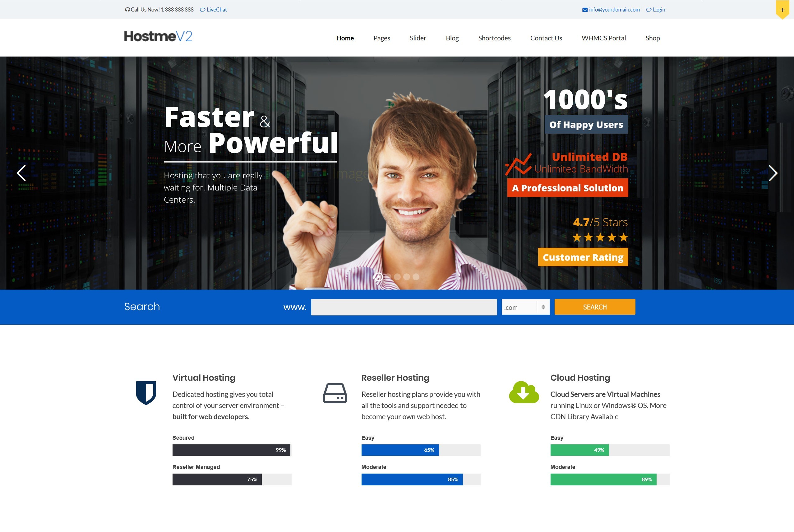Click the domain name search input field
This screenshot has height=532, width=794.
pyautogui.click(x=404, y=307)
